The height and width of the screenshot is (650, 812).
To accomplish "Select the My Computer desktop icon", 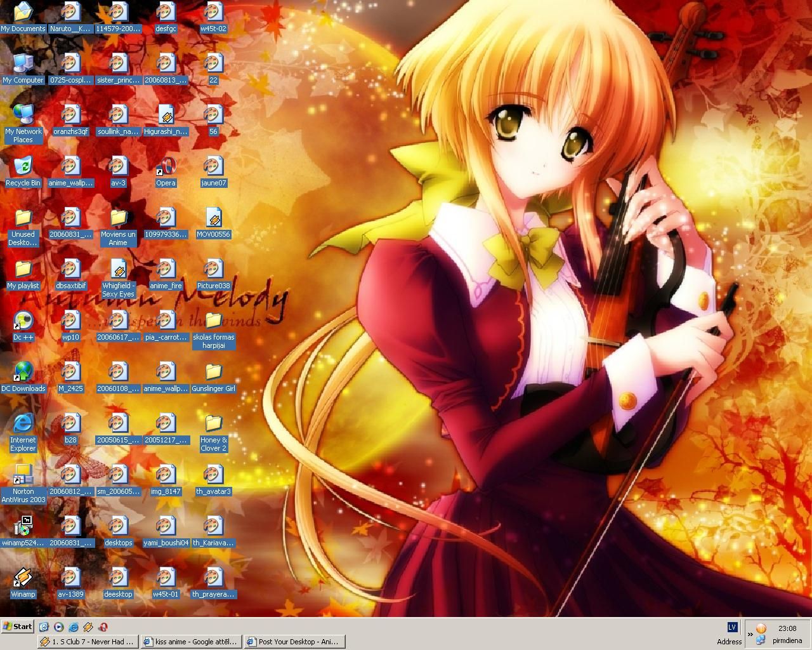I will pyautogui.click(x=23, y=69).
